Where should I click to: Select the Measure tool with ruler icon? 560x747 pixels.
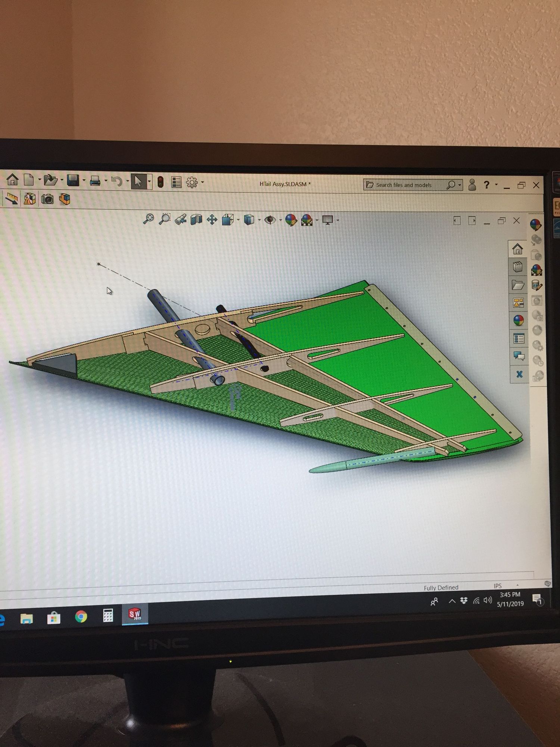point(12,199)
